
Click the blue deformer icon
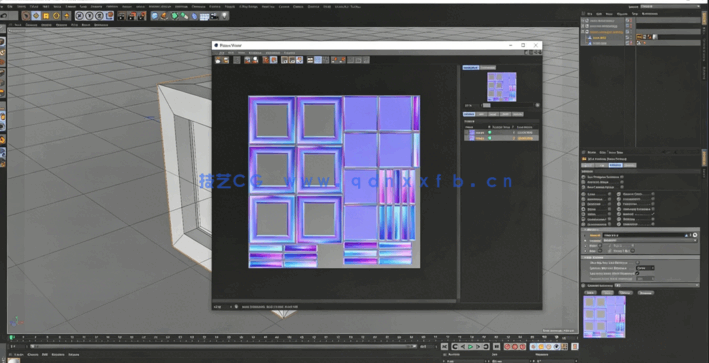[x=194, y=16]
